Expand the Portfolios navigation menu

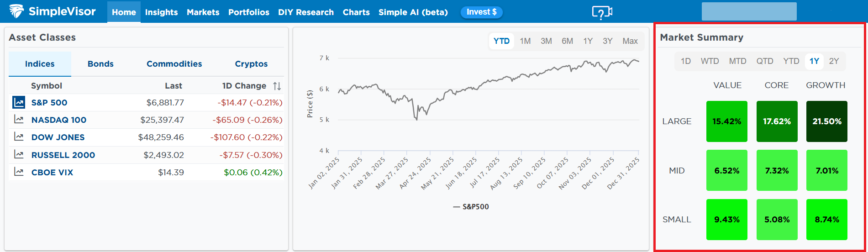coord(248,12)
